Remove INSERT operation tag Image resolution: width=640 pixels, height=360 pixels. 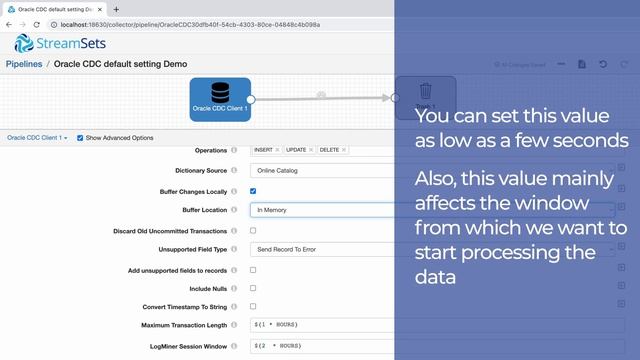coord(278,150)
